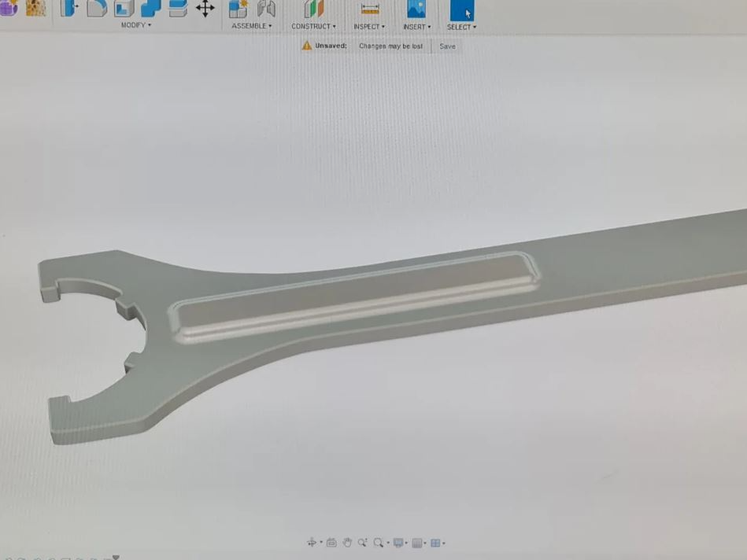The width and height of the screenshot is (747, 560).
Task: Click the New Component icon
Action: (x=238, y=9)
